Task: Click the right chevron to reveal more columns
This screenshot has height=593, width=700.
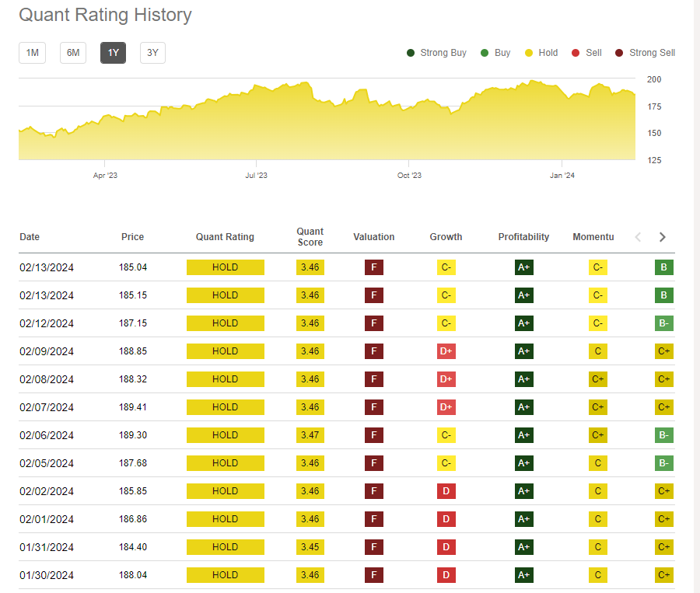Action: 662,237
